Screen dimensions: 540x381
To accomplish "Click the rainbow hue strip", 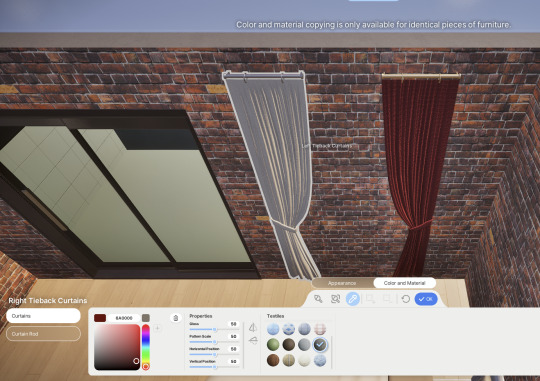I will (146, 347).
